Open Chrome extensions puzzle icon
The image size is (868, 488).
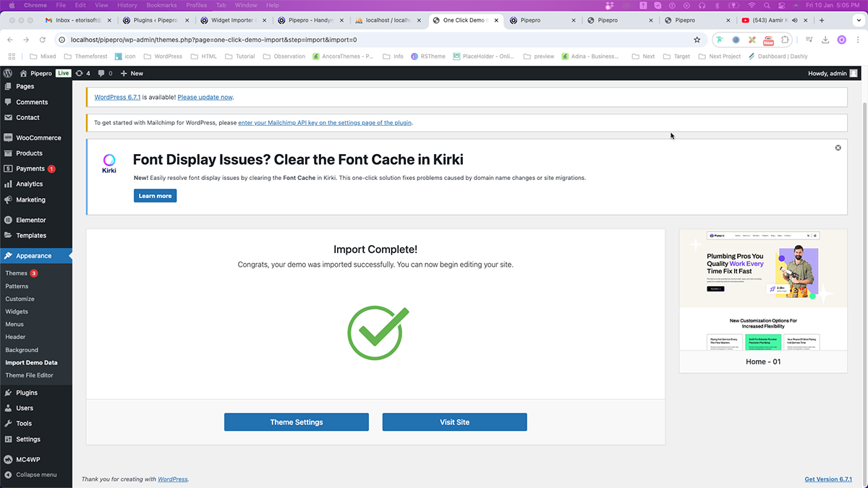tap(786, 40)
